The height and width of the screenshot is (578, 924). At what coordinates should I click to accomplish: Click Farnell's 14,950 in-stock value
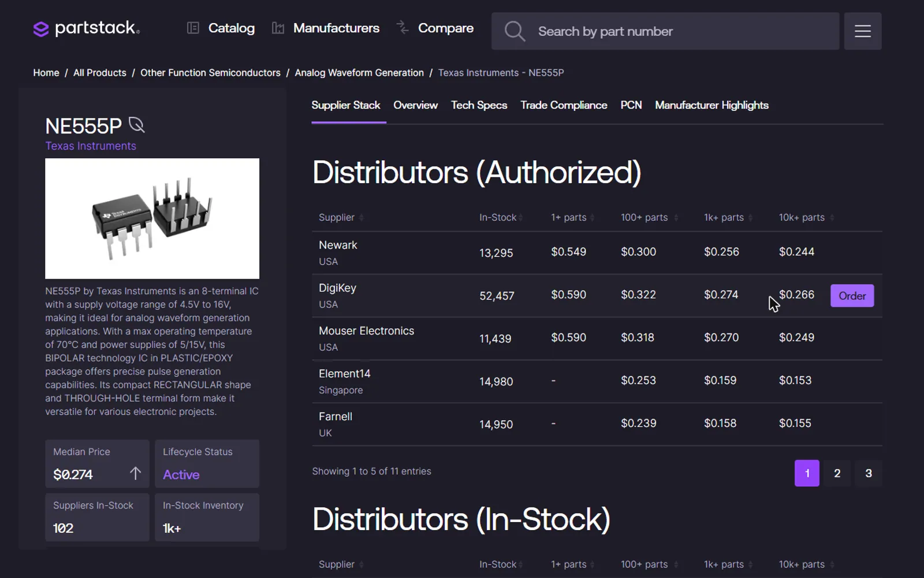click(496, 424)
